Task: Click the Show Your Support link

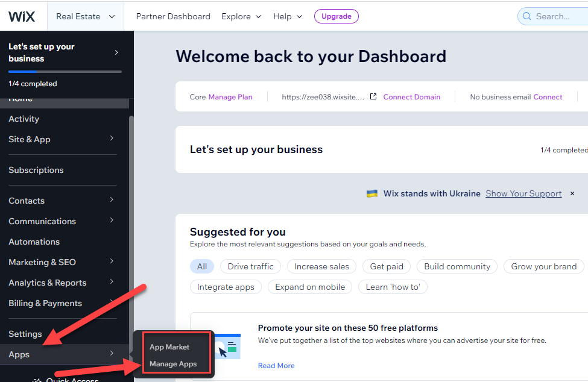Action: 523,193
